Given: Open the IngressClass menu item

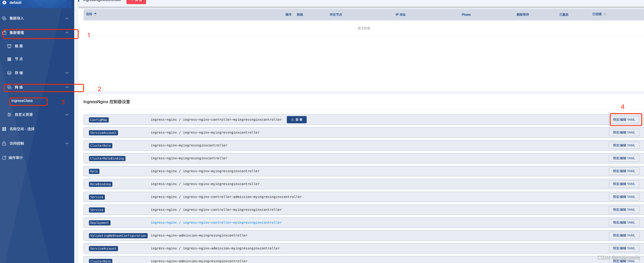Looking at the screenshot, I should point(22,101).
